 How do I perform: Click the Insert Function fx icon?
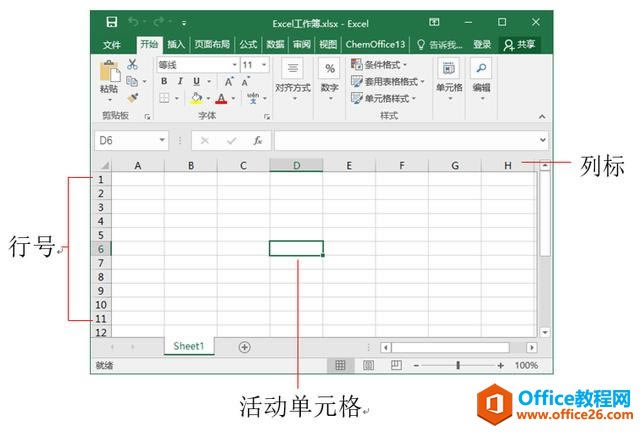pyautogui.click(x=258, y=140)
